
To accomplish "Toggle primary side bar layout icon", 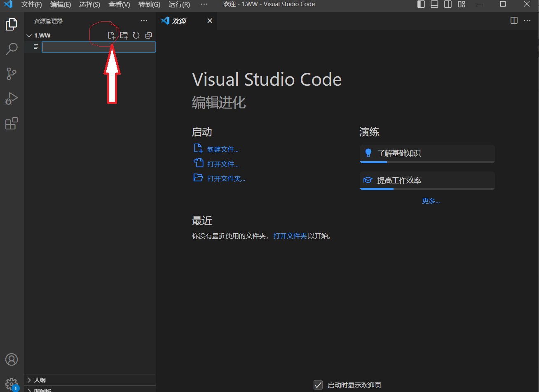I will (x=421, y=4).
